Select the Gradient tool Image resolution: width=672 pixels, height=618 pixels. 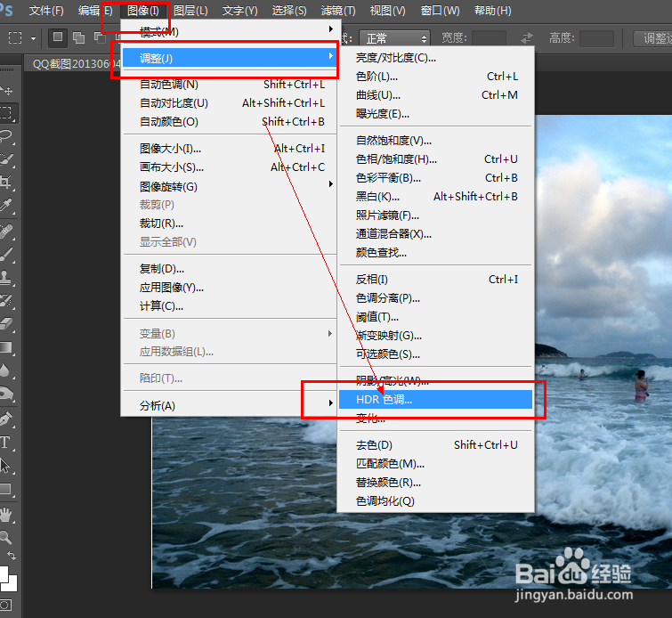[6, 347]
